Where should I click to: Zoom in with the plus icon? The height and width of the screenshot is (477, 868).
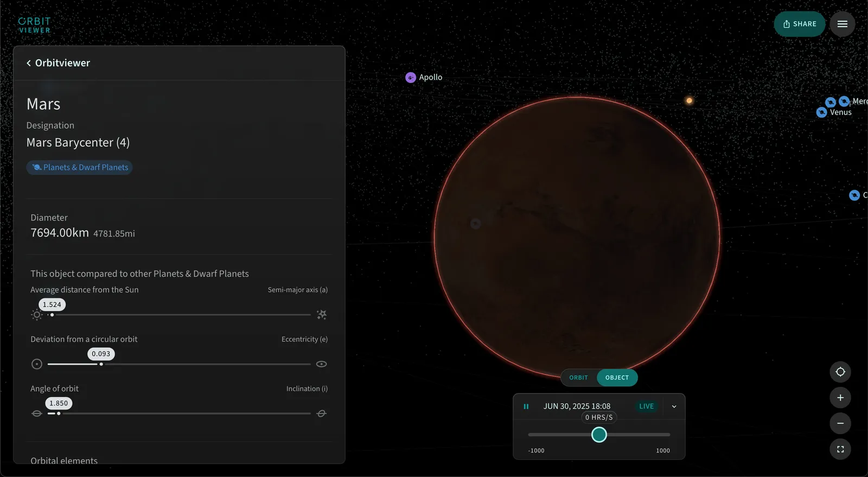pos(840,398)
